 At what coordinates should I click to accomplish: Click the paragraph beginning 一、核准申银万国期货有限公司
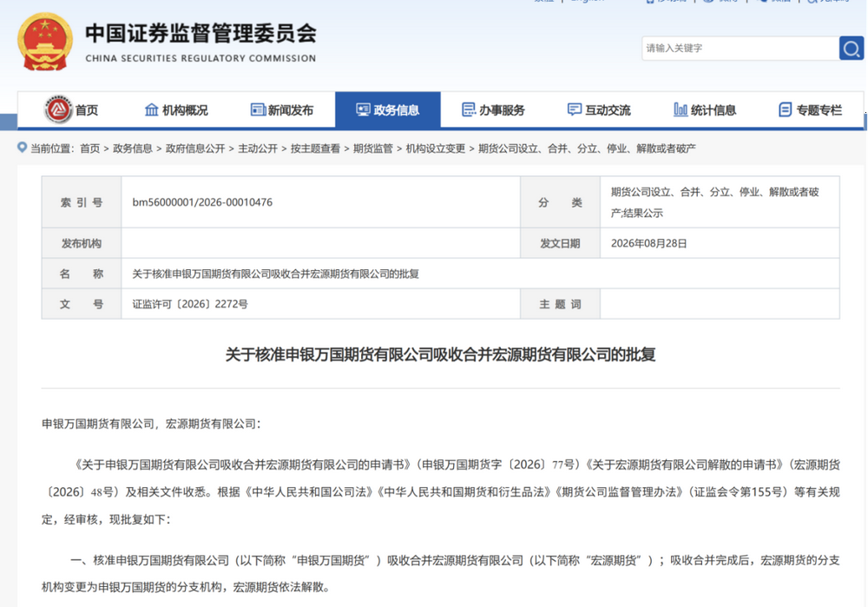tap(441, 574)
